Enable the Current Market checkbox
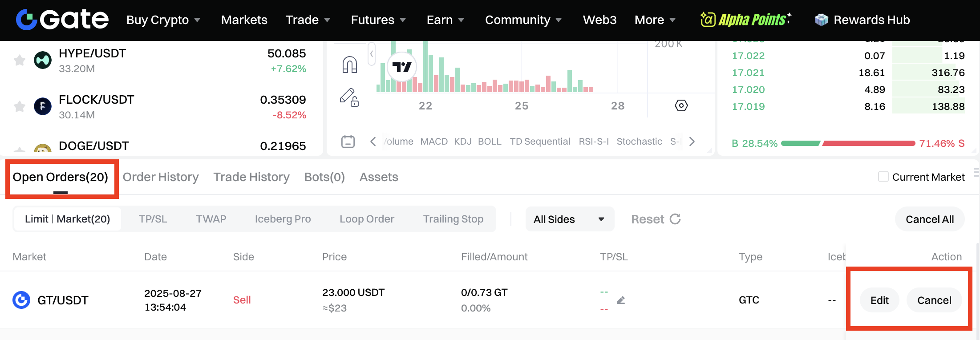Screen dimensions: 980x340 (x=883, y=177)
